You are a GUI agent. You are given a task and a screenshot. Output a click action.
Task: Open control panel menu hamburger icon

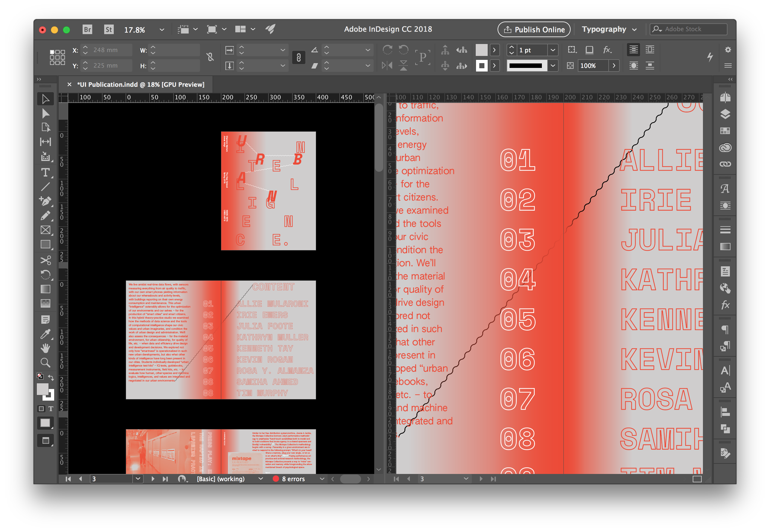728,66
